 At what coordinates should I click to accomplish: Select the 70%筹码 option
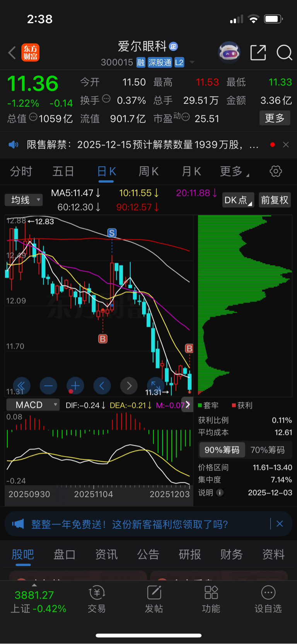(268, 450)
